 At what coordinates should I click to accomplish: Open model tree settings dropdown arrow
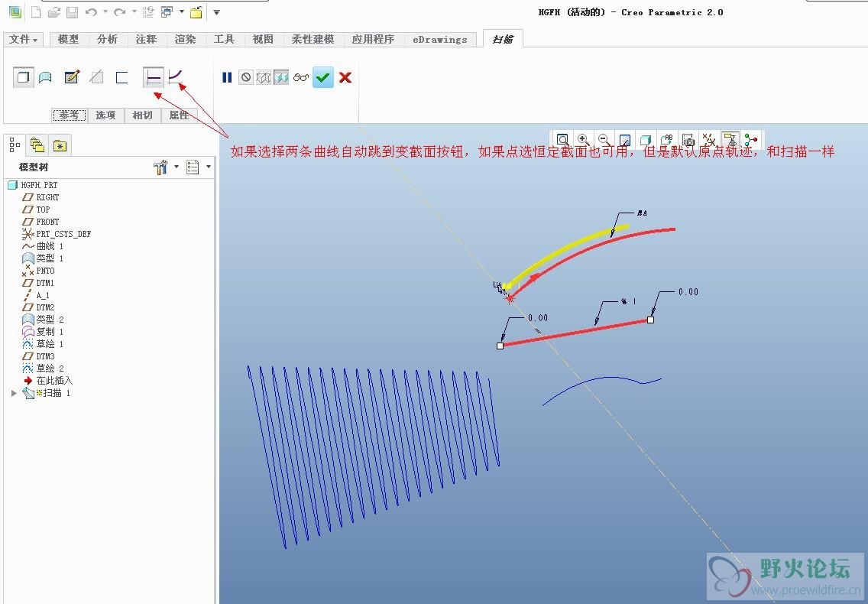point(177,166)
